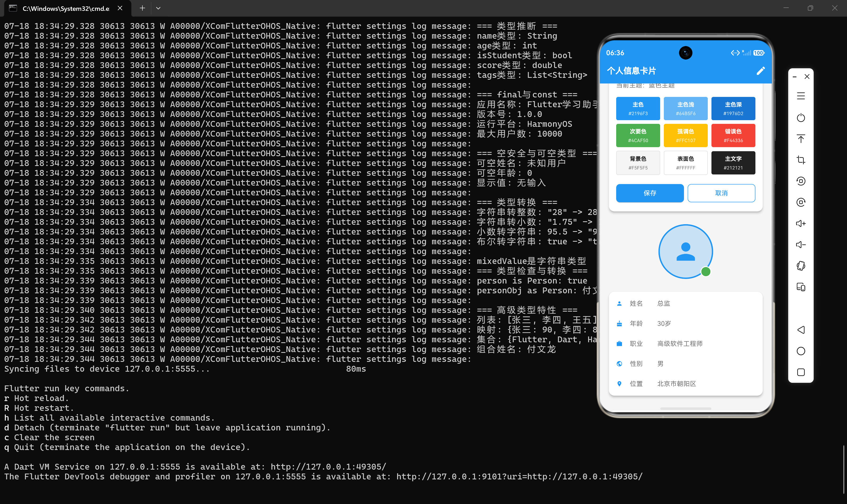The image size is (847, 504).
Task: Click the location pin icon beside 位置
Action: (x=619, y=384)
